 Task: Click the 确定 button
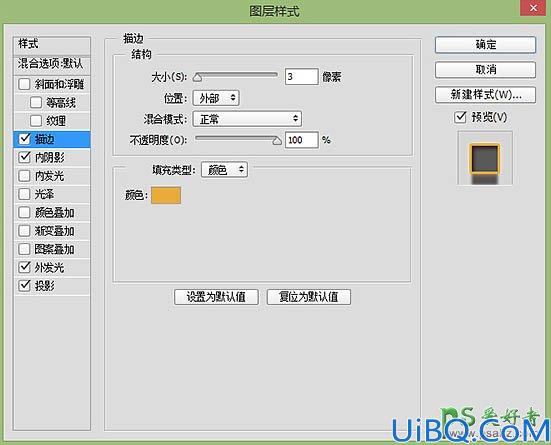485,45
